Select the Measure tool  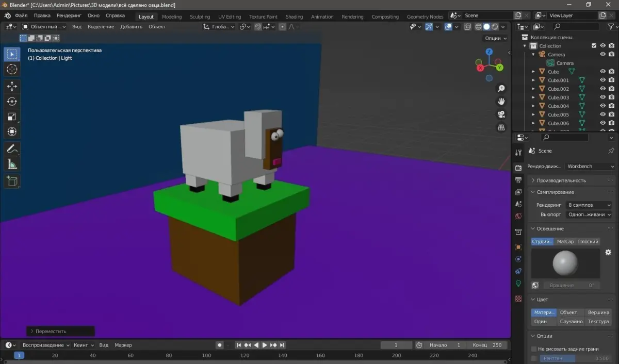tap(12, 164)
